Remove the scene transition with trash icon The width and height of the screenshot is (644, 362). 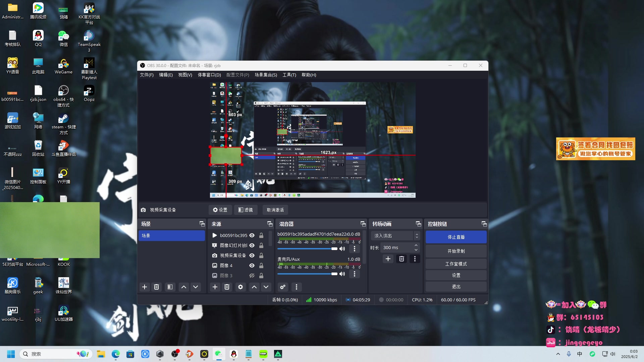401,259
